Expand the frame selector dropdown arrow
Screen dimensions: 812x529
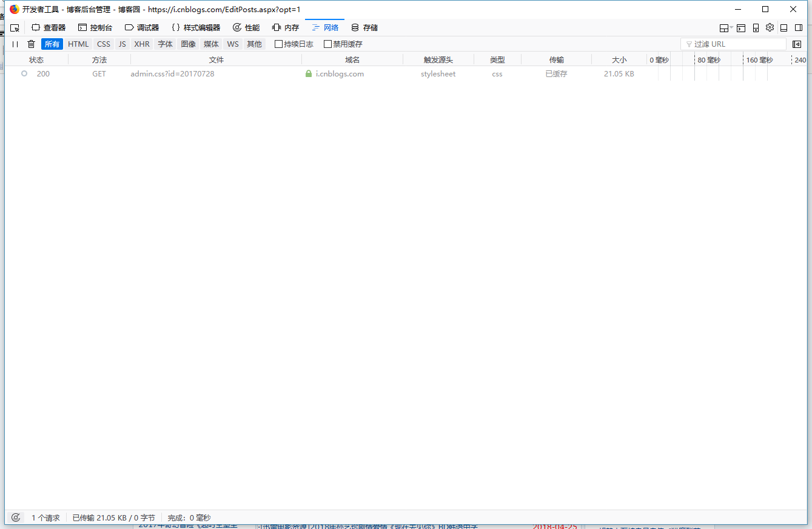pyautogui.click(x=731, y=28)
